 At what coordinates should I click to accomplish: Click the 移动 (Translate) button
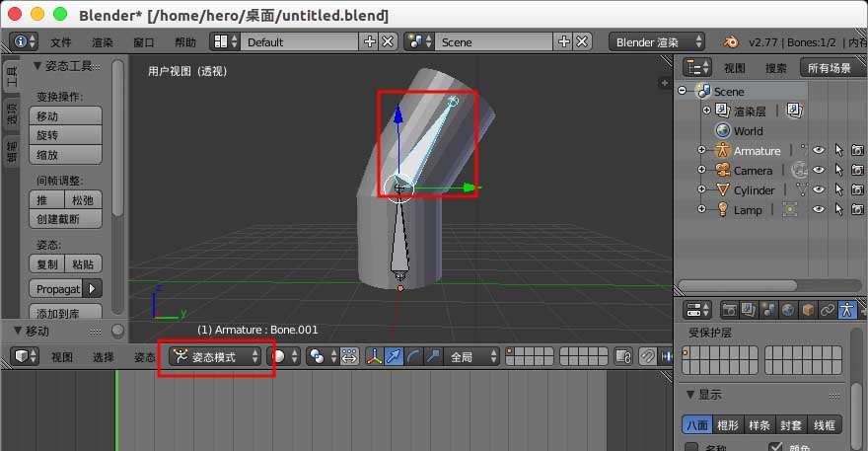pos(65,115)
